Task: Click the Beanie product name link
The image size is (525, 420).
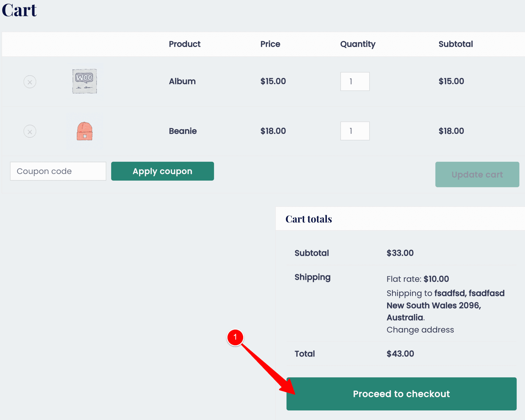Action: click(x=183, y=131)
